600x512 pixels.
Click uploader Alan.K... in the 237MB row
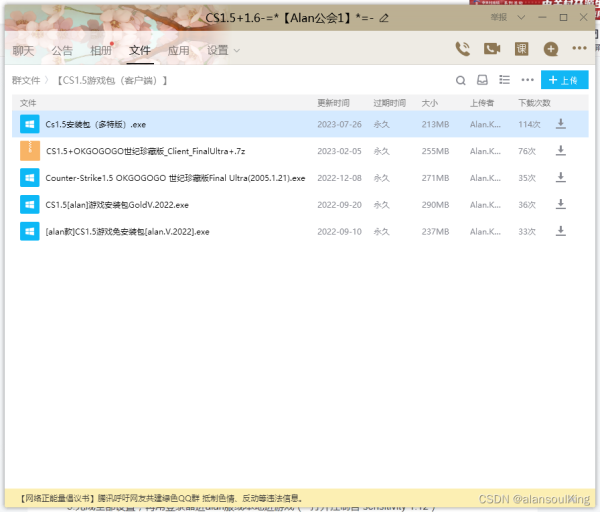(485, 232)
